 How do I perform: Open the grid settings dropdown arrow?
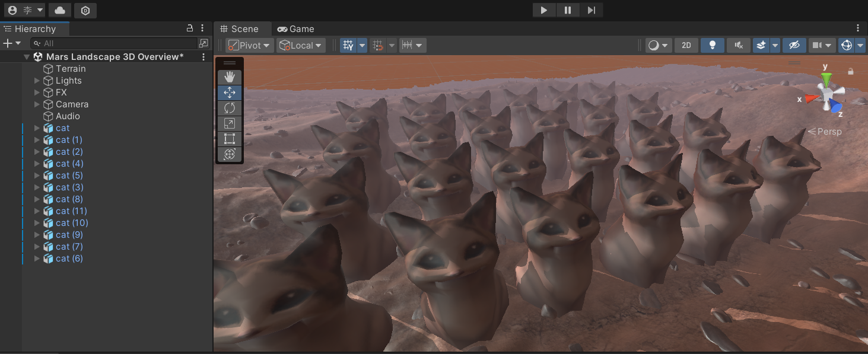(362, 45)
